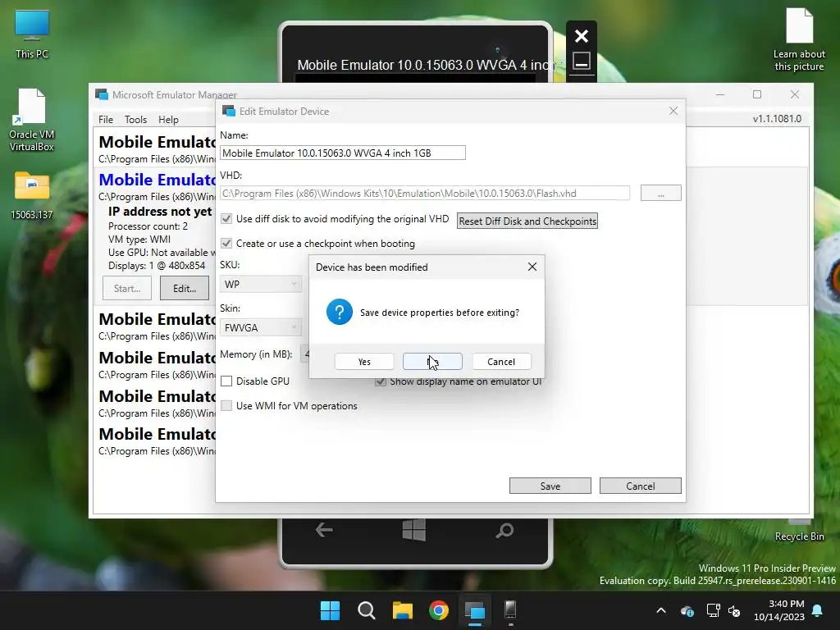Click the Edit... button for the selected emulator
840x630 pixels.
pyautogui.click(x=185, y=288)
